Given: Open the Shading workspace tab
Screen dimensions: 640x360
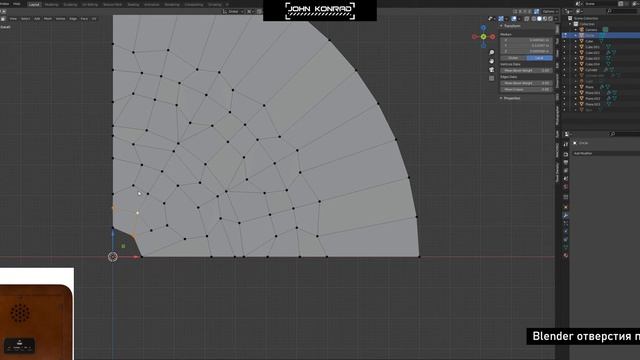Looking at the screenshot, I should pos(133,4).
